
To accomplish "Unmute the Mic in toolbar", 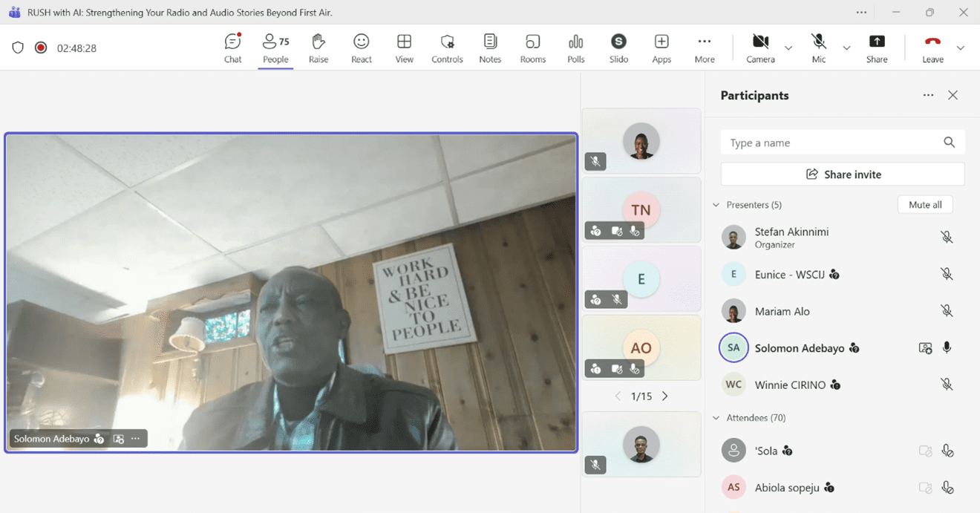I will pyautogui.click(x=818, y=48).
